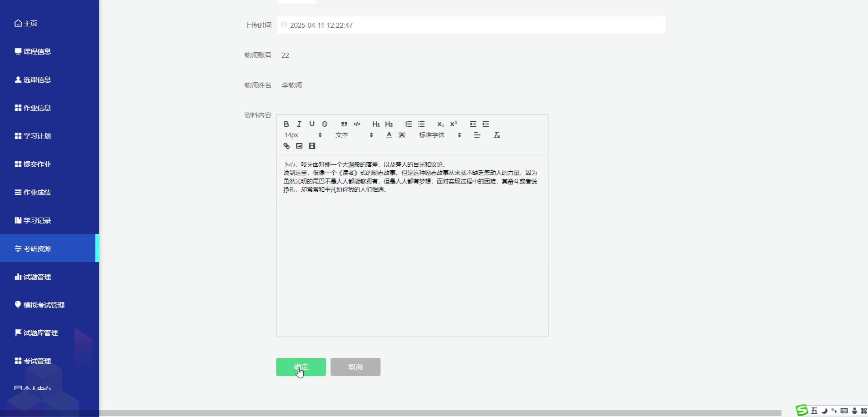
Task: Insert a blockquote in the editor
Action: click(x=344, y=124)
